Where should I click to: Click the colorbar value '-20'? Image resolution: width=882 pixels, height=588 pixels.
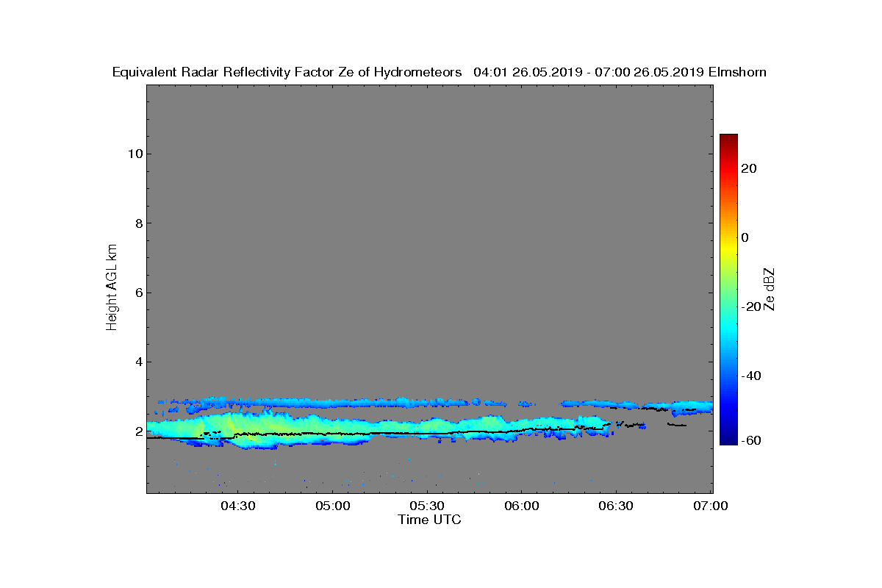pyautogui.click(x=750, y=306)
